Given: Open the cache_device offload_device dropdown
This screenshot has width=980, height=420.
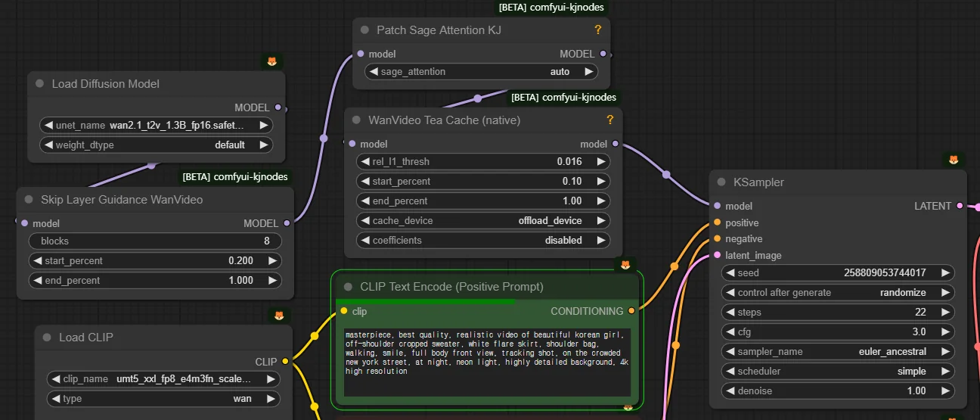Looking at the screenshot, I should [483, 221].
